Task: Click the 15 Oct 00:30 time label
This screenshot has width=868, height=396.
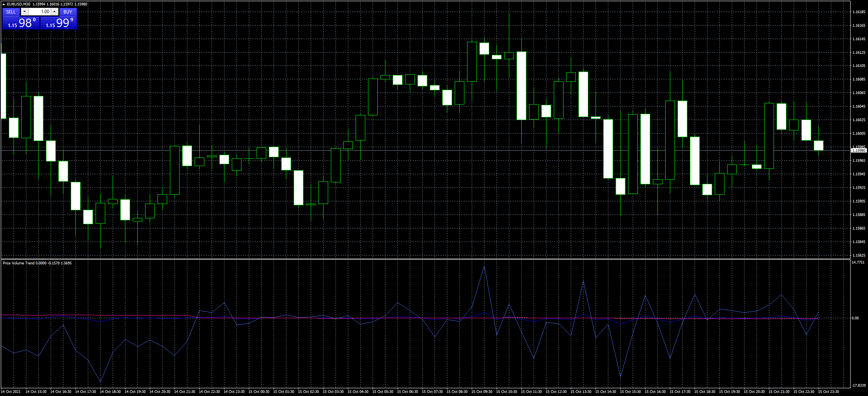Action: click(x=259, y=392)
